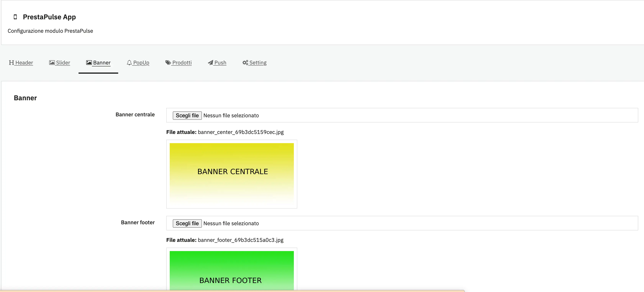Click the bell icon on the PopUp tab
Screen dimensions: 644x292
(x=129, y=63)
